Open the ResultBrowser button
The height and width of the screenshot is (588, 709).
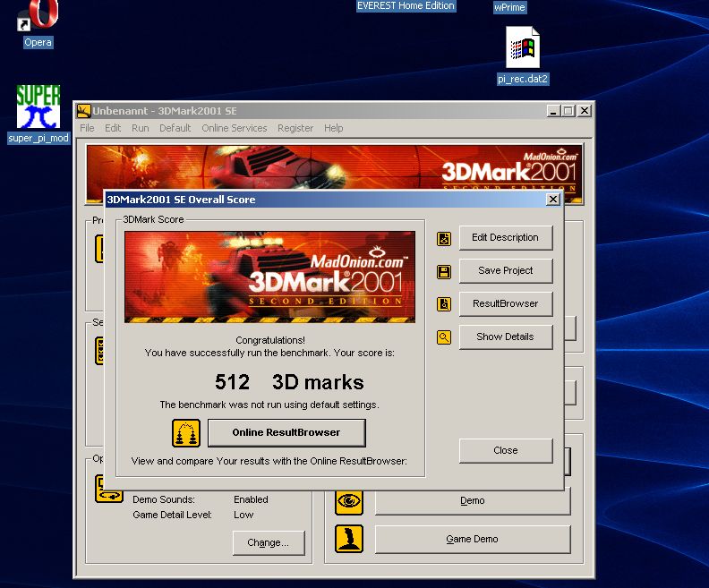[x=506, y=303]
